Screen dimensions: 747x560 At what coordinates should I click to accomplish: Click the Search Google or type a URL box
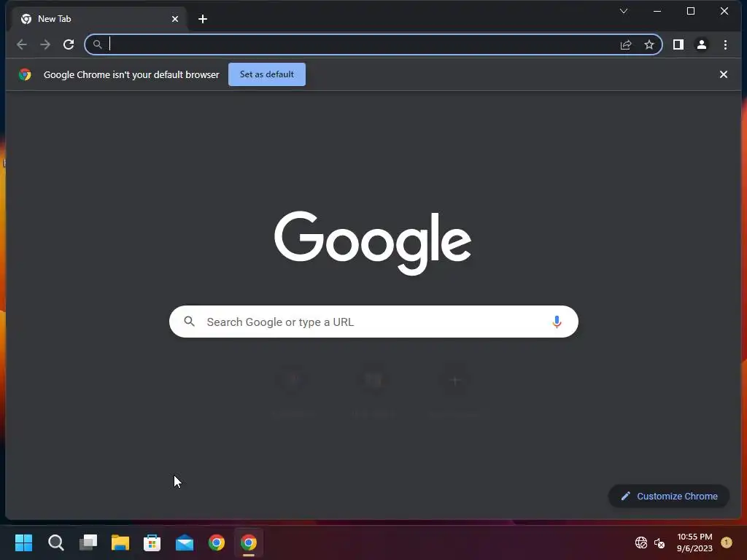coord(373,322)
